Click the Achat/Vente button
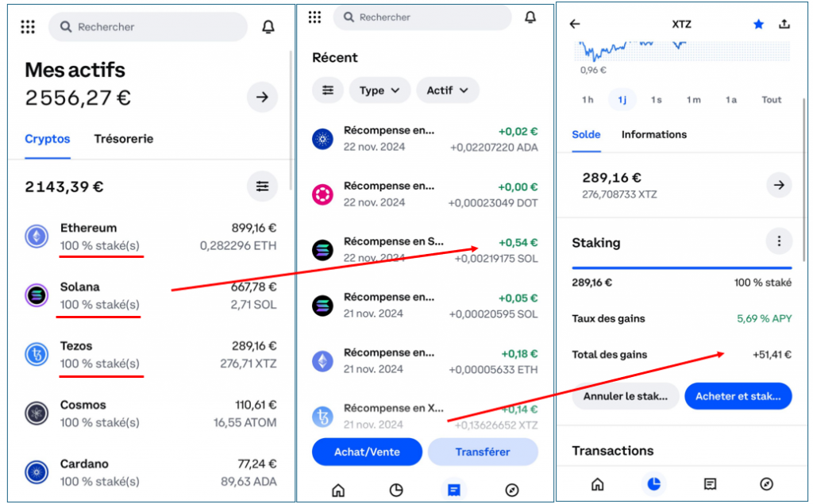Screen dimensions: 813x504 367,452
